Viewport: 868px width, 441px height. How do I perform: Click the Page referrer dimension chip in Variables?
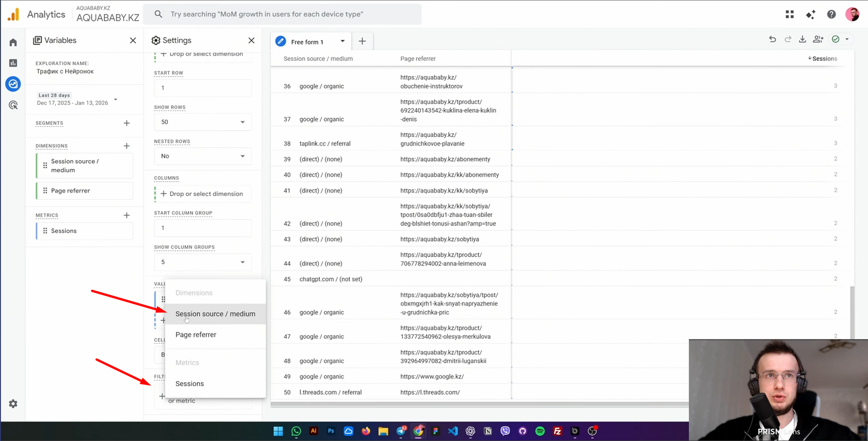click(x=85, y=191)
